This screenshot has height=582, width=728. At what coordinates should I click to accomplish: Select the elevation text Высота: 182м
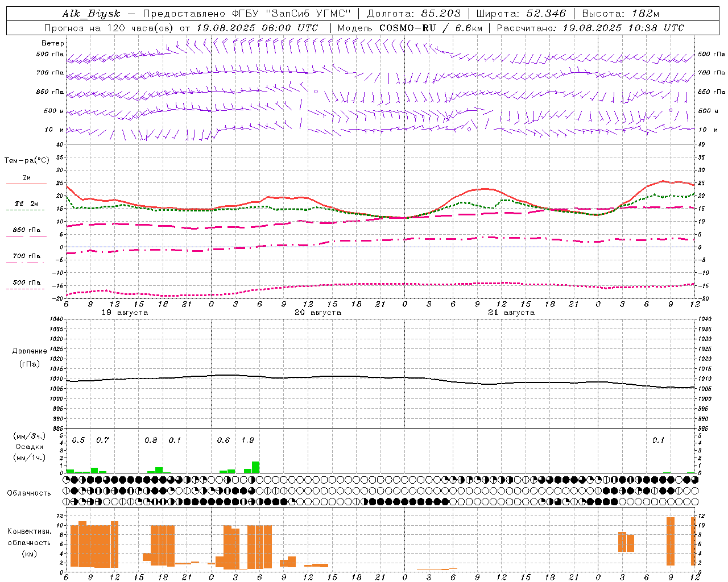(x=621, y=14)
